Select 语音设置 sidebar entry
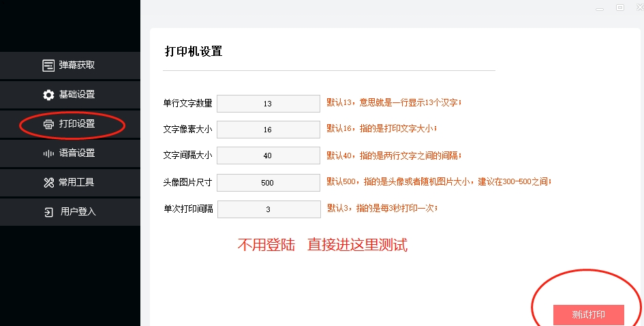644x326 pixels. pyautogui.click(x=76, y=153)
